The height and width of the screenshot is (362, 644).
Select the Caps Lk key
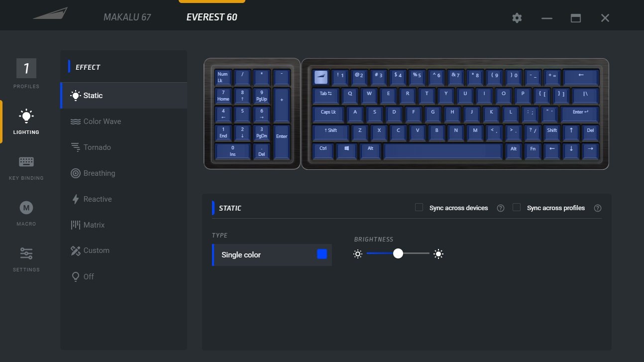click(328, 113)
